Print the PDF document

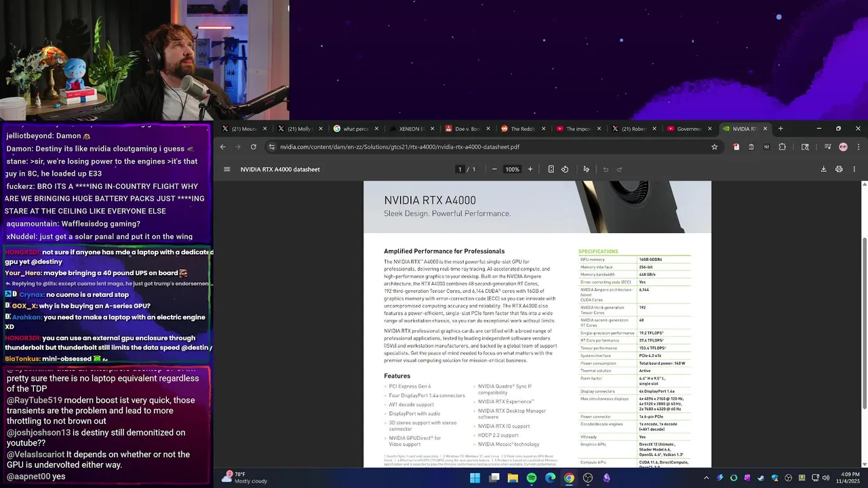[839, 169]
